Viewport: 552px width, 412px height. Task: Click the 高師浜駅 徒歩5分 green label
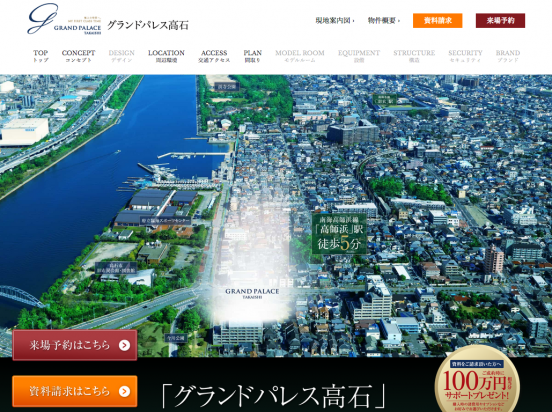339,233
